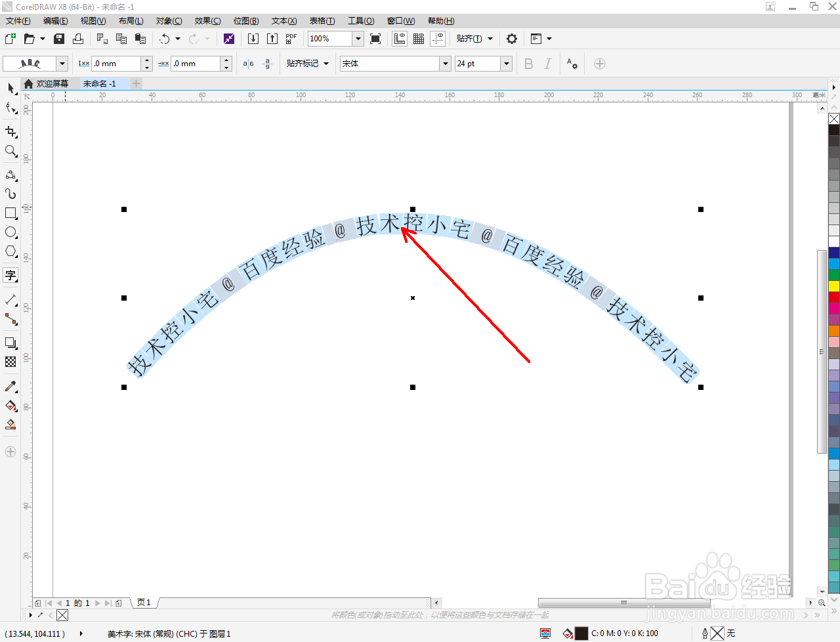Open the 文本(X) menu

point(284,21)
